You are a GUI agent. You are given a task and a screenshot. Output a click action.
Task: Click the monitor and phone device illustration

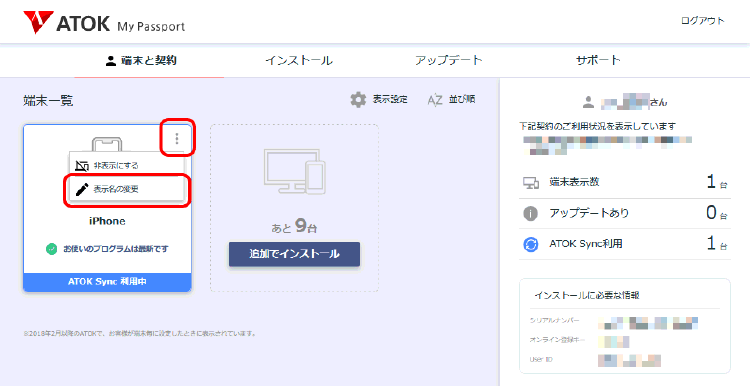[295, 171]
